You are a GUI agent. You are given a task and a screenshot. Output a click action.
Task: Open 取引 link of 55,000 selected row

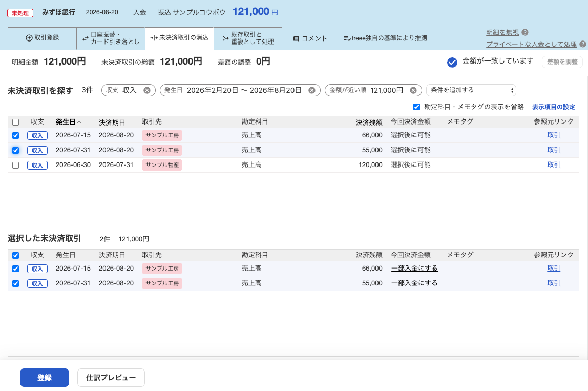(554, 283)
